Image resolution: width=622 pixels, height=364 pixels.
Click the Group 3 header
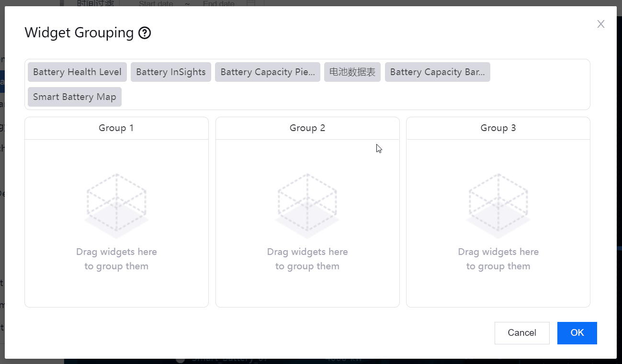coord(498,128)
